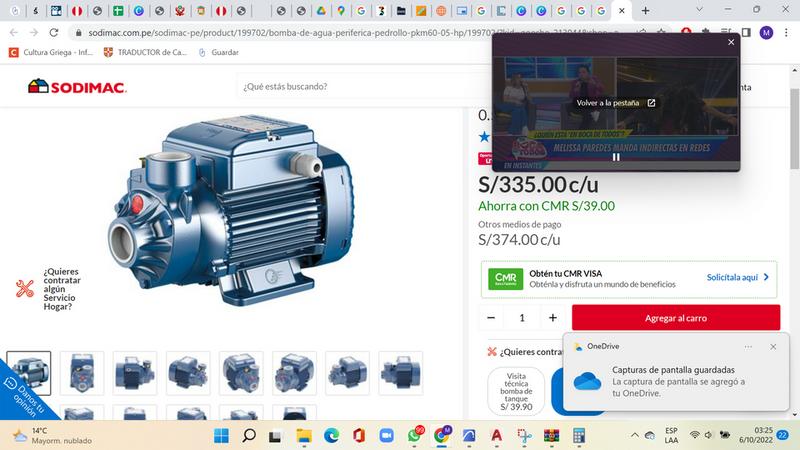Image resolution: width=800 pixels, height=450 pixels.
Task: Open the weather widget 14°C
Action: click(53, 436)
